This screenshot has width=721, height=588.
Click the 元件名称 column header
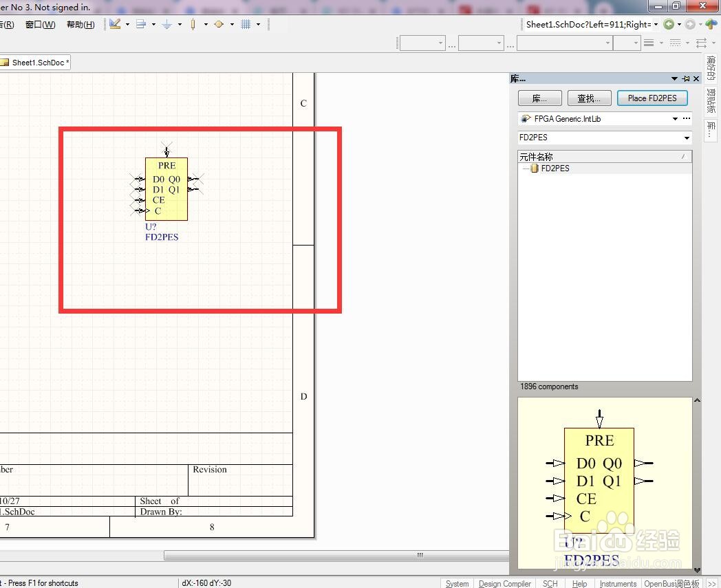pyautogui.click(x=605, y=157)
